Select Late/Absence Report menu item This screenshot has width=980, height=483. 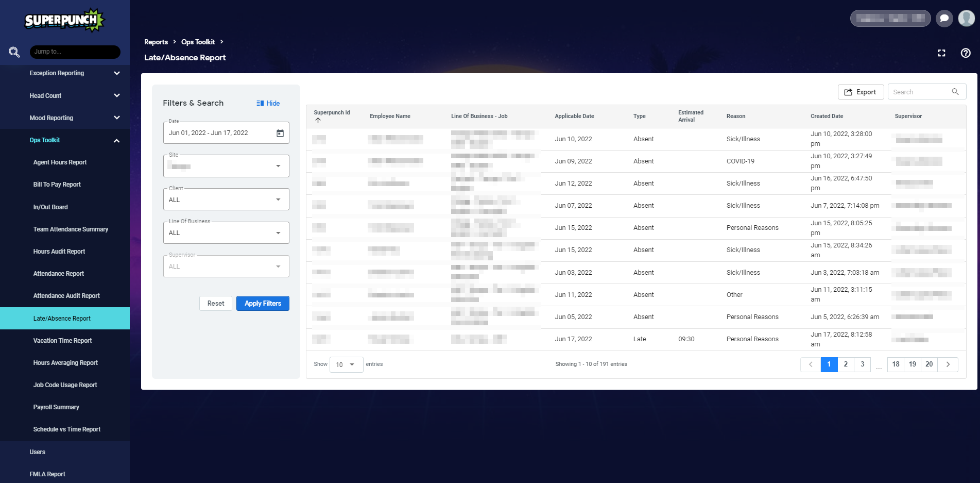pyautogui.click(x=65, y=318)
